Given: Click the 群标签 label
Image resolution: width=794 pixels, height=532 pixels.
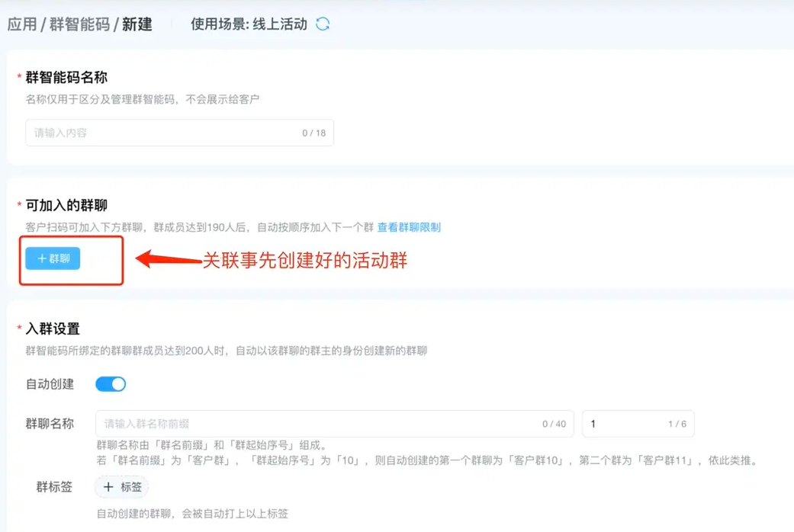Looking at the screenshot, I should [54, 487].
